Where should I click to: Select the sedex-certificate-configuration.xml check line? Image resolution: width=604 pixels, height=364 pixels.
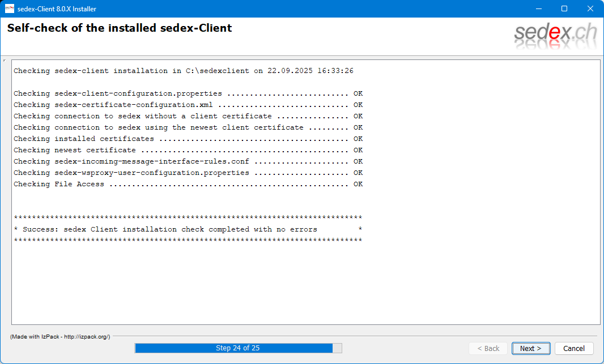[x=187, y=105]
